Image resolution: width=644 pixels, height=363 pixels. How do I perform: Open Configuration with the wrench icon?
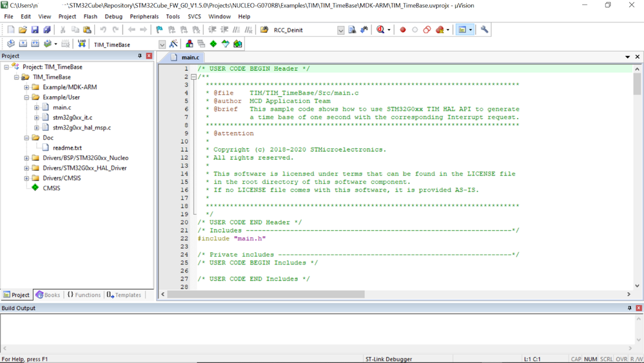tap(484, 30)
